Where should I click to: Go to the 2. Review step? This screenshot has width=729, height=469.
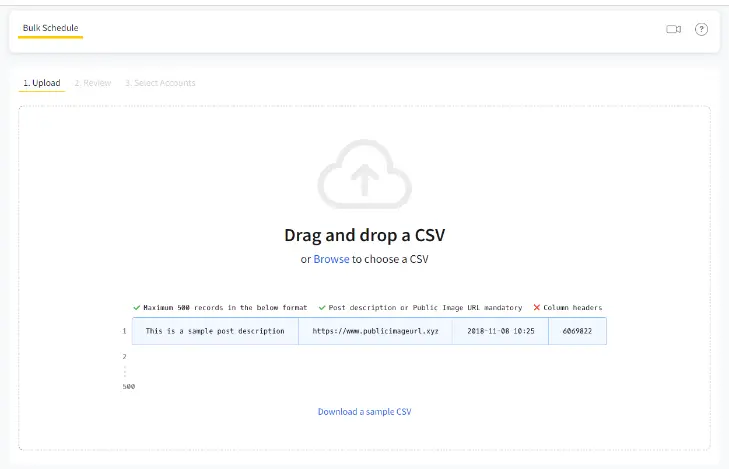[x=92, y=83]
